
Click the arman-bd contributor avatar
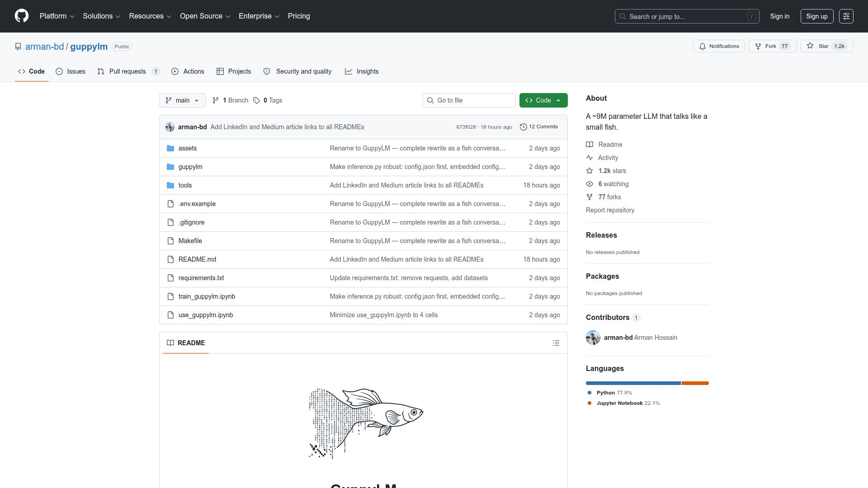(593, 338)
